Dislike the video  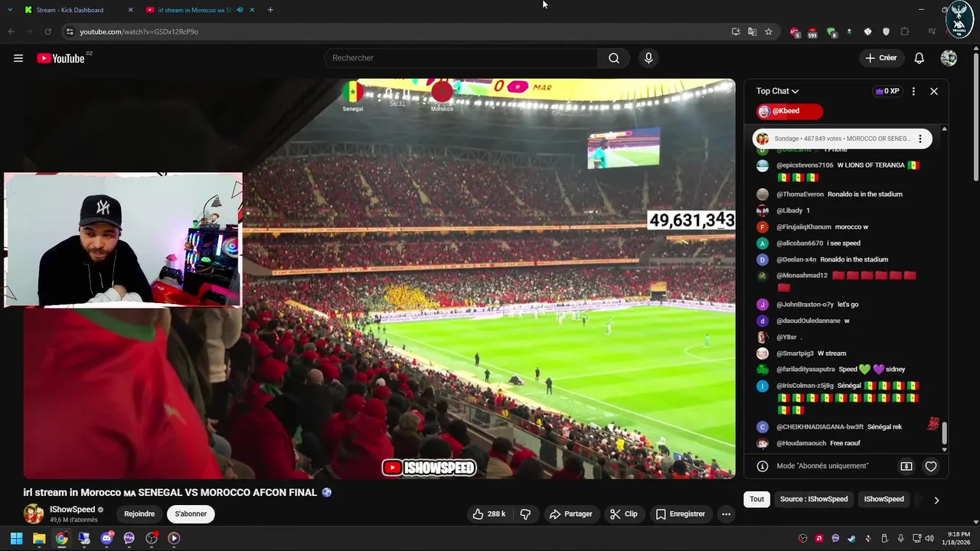525,514
